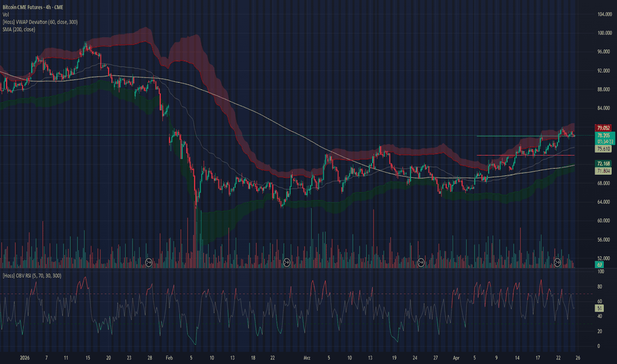Screen dimensions: 617x364
Task: Select the Vol indicator legend entry
Action: (5, 15)
